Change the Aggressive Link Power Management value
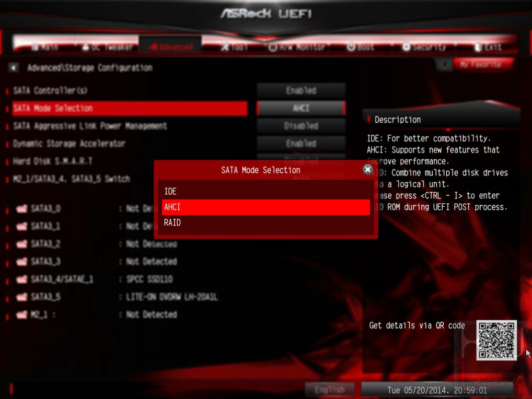 pyautogui.click(x=301, y=126)
